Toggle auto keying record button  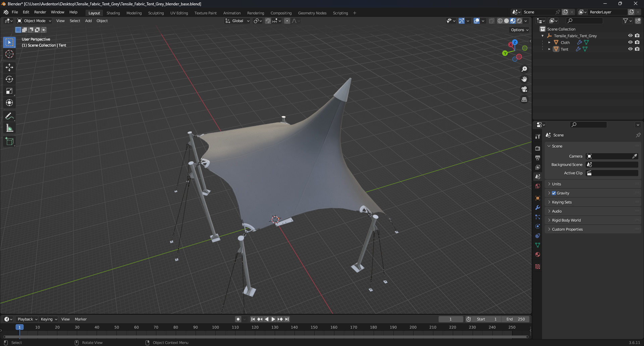coord(238,319)
